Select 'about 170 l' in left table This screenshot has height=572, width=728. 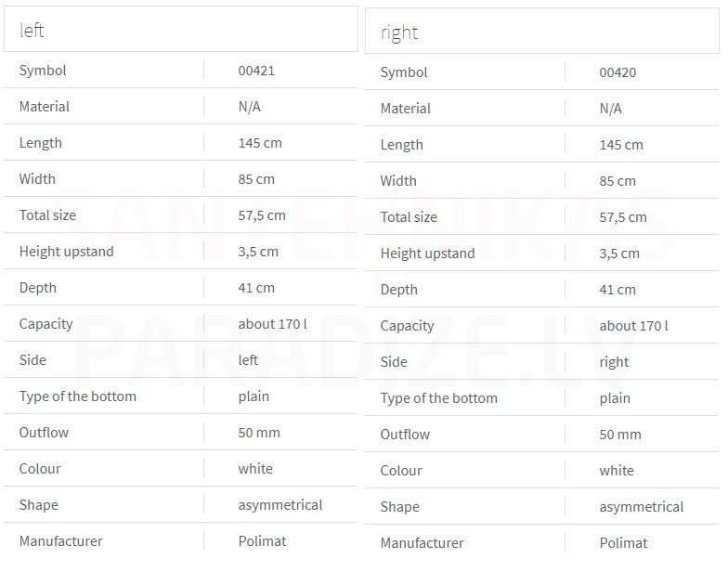click(x=273, y=324)
